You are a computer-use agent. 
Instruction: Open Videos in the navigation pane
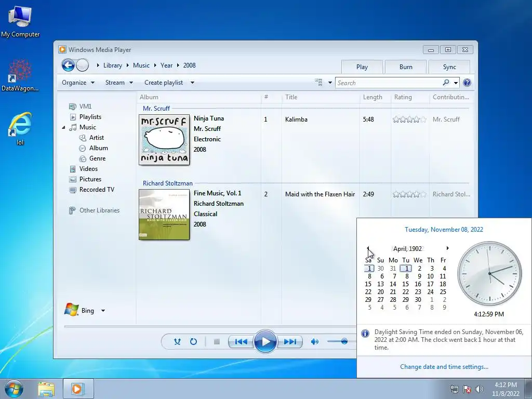tap(88, 169)
